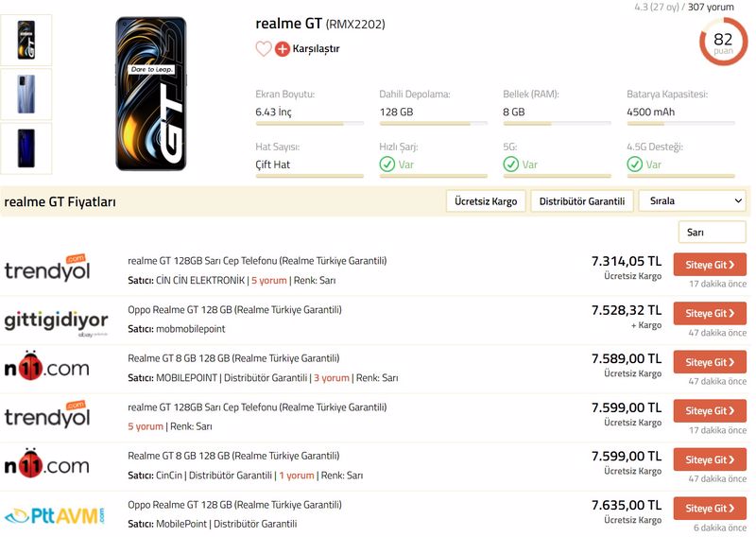Toggle the Ücretsiz Kargo filter
This screenshot has height=537, width=756.
coord(486,201)
